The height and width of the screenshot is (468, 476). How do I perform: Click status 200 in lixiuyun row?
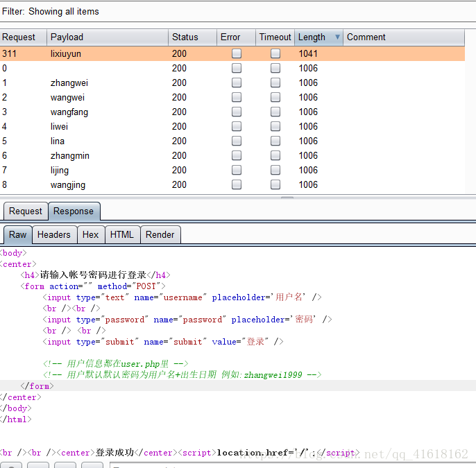(x=179, y=53)
